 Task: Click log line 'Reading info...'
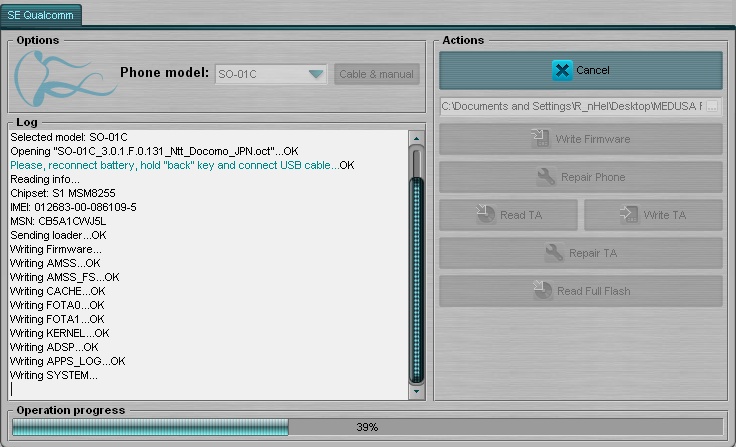pyautogui.click(x=45, y=179)
